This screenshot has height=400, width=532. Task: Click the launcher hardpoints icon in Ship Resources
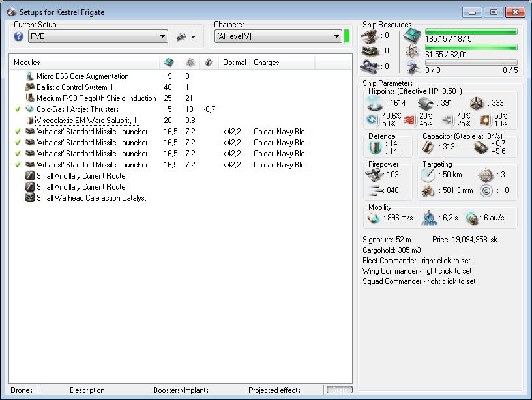click(370, 51)
